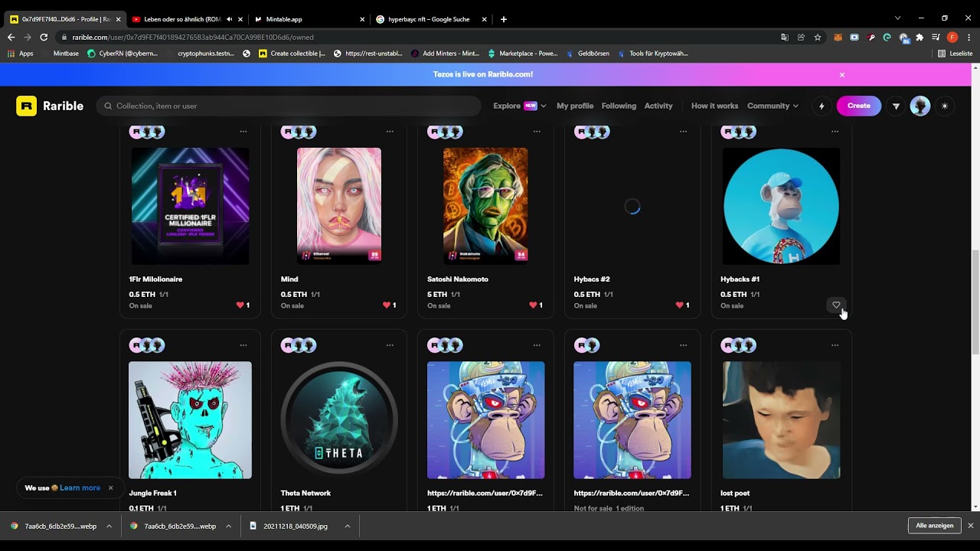
Task: Open the Theta Network thumbnail
Action: [339, 420]
